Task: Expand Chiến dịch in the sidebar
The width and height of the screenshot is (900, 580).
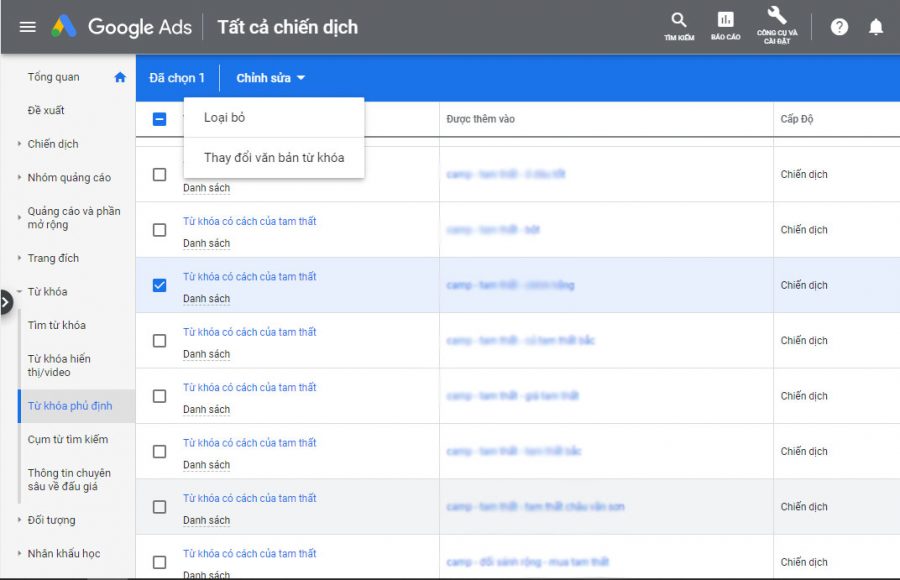Action: 53,144
